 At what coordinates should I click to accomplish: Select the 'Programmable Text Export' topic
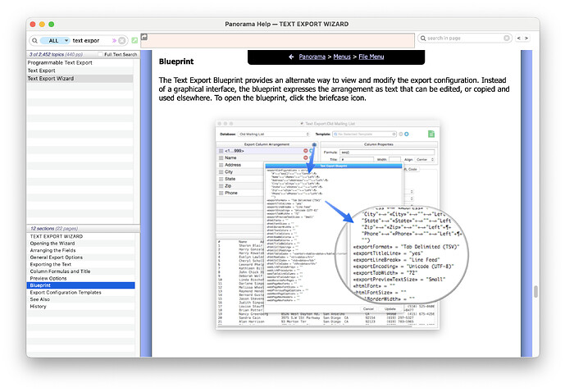[x=80, y=62]
